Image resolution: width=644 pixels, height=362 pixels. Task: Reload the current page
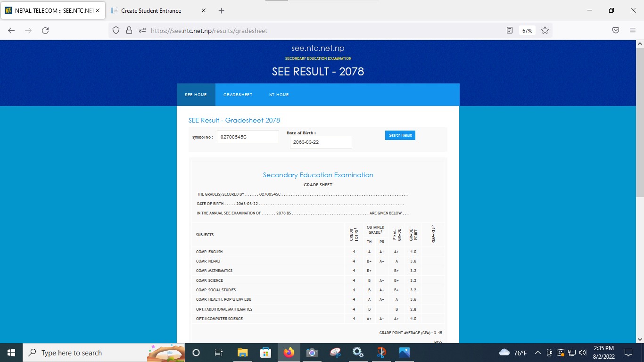click(x=45, y=31)
